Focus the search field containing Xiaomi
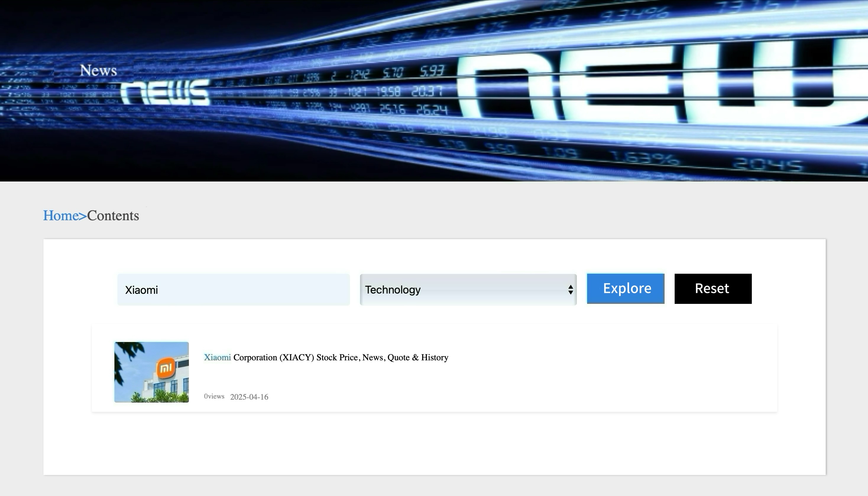Screen dimensions: 868x496 tap(233, 290)
